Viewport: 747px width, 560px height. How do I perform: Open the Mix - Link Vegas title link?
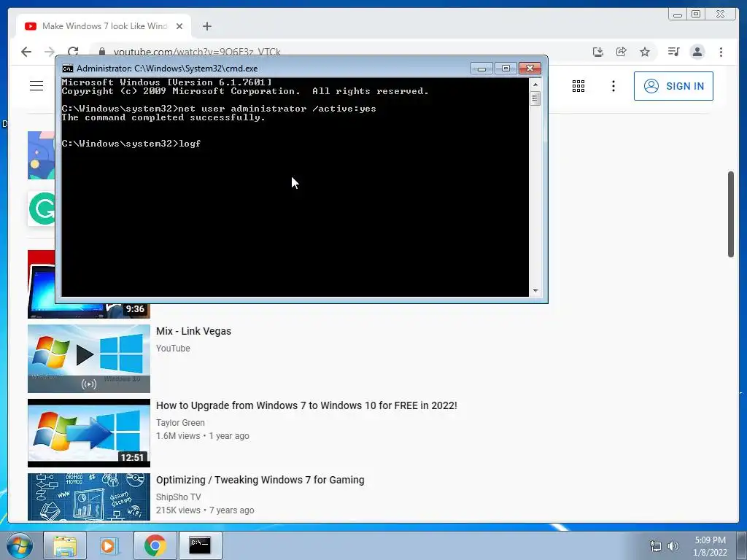[x=193, y=331]
